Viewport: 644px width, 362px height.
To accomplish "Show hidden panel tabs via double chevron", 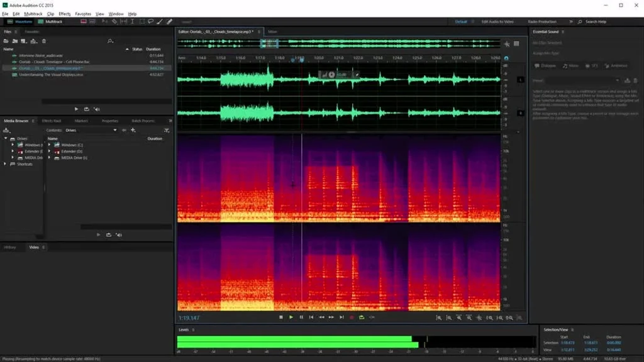I will tap(170, 121).
